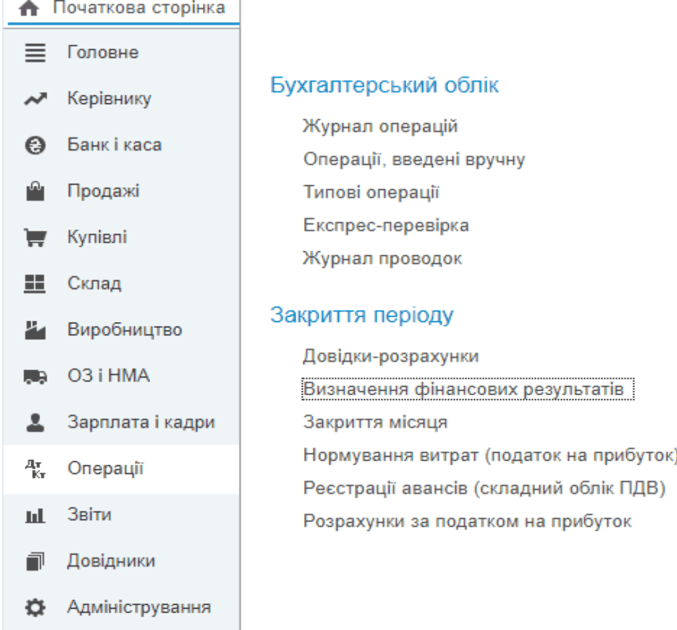The height and width of the screenshot is (630, 677).
Task: Open Експрес-перевірка link
Action: tap(386, 225)
